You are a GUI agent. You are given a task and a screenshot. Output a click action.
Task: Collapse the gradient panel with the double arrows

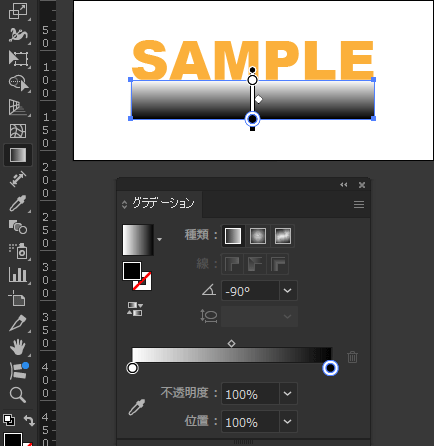tap(344, 185)
